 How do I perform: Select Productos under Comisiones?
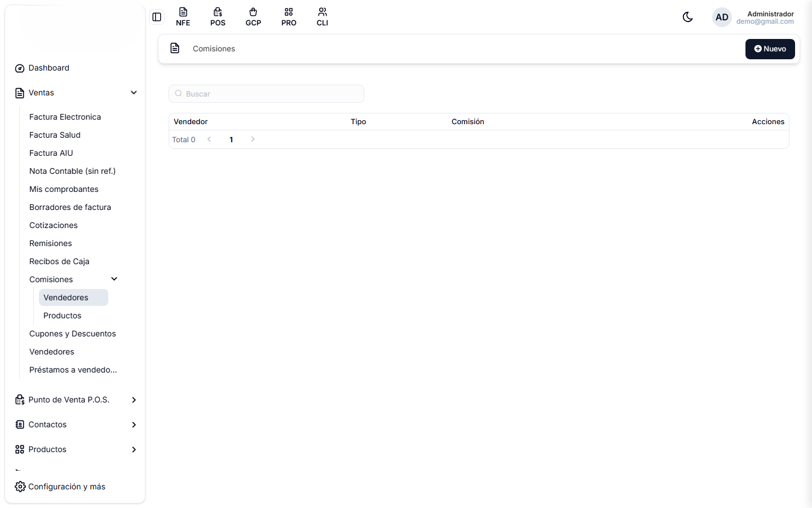62,316
